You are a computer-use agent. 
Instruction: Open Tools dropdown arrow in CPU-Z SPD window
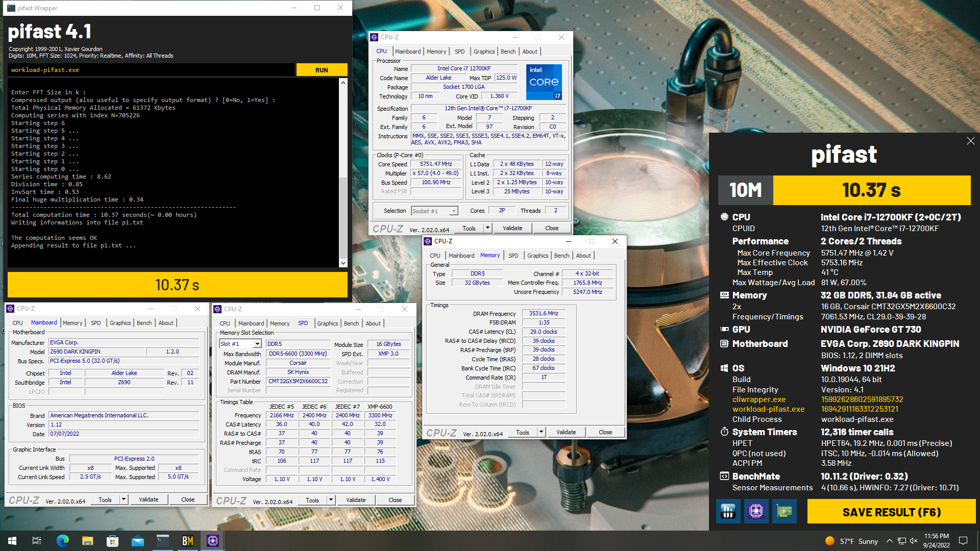pyautogui.click(x=331, y=500)
